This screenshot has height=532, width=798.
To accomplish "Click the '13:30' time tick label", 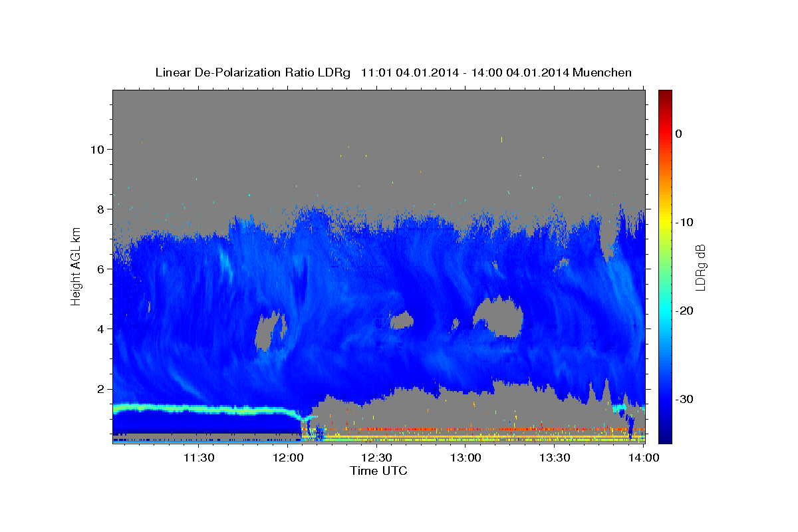I will (x=555, y=458).
